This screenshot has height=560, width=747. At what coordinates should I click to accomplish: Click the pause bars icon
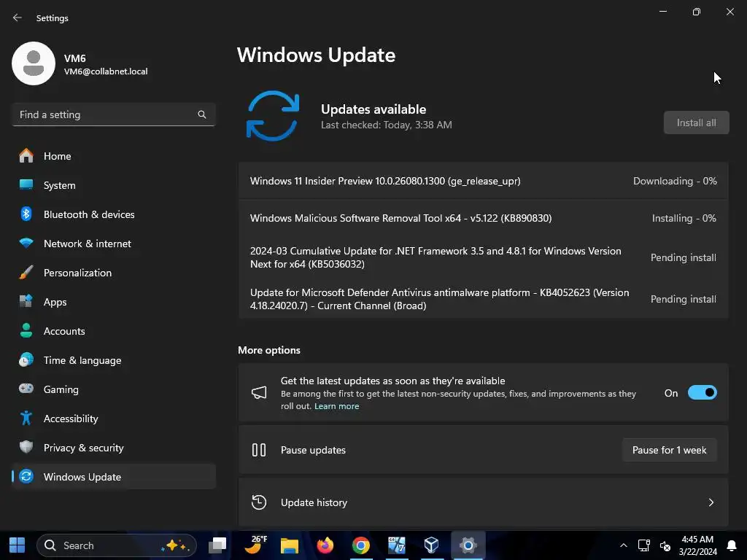(259, 450)
